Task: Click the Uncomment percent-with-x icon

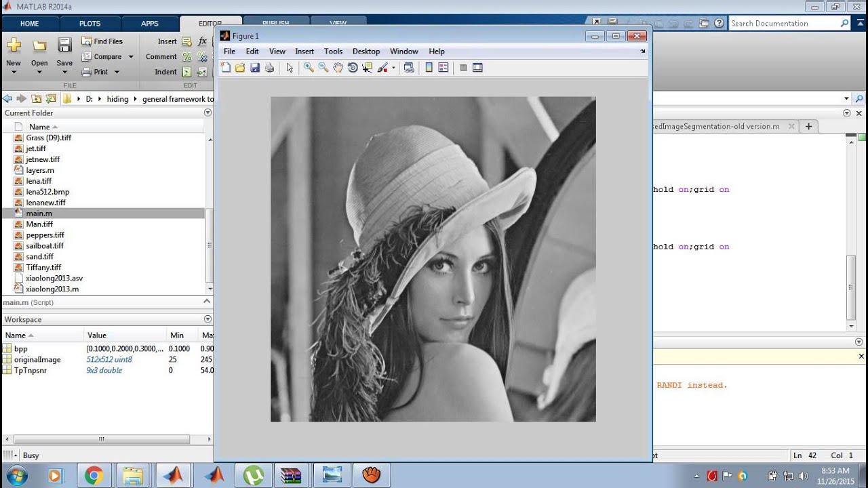Action: point(202,57)
